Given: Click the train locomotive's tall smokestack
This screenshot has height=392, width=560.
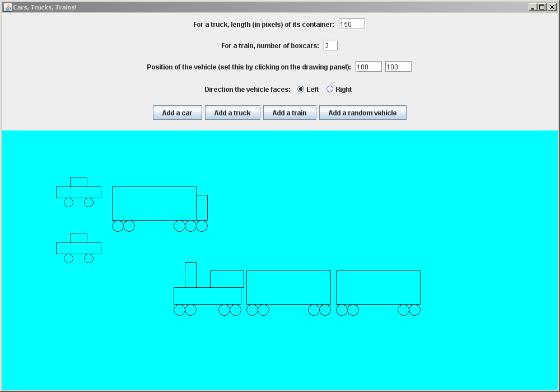Looking at the screenshot, I should coord(190,274).
